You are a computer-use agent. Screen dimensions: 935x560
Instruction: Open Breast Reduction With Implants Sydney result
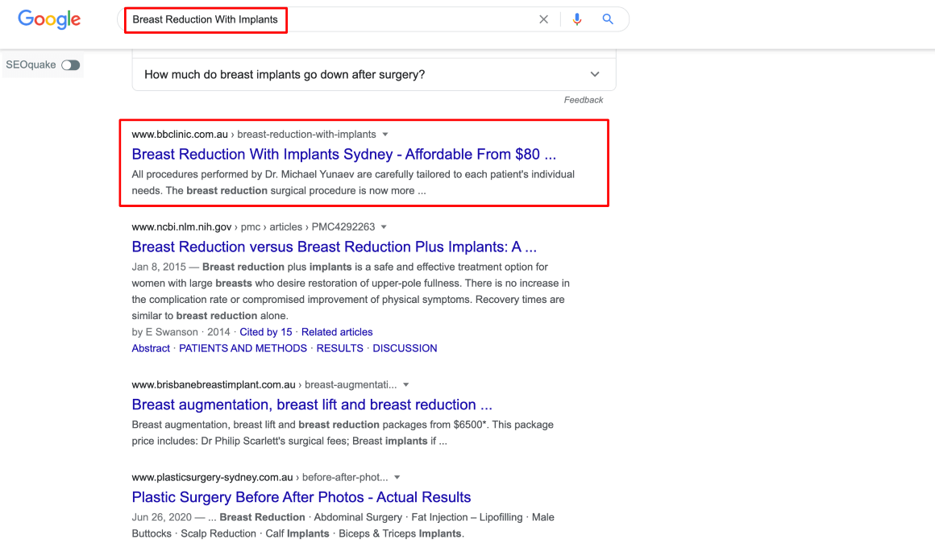tap(343, 154)
